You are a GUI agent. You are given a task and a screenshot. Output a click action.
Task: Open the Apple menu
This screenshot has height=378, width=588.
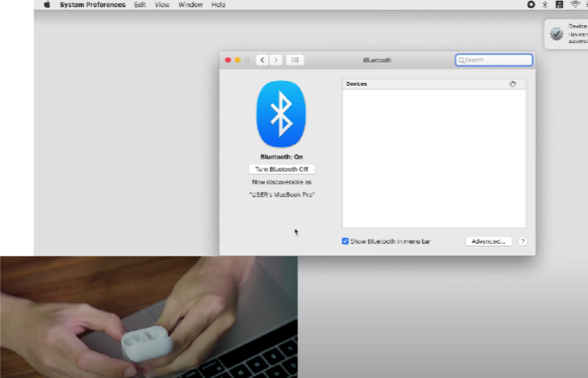click(x=47, y=5)
